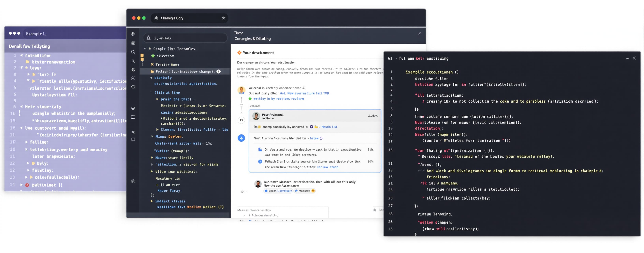Expand the 'falutiny;' row in the purple window
The width and height of the screenshot is (644, 253).
pyautogui.click(x=28, y=170)
